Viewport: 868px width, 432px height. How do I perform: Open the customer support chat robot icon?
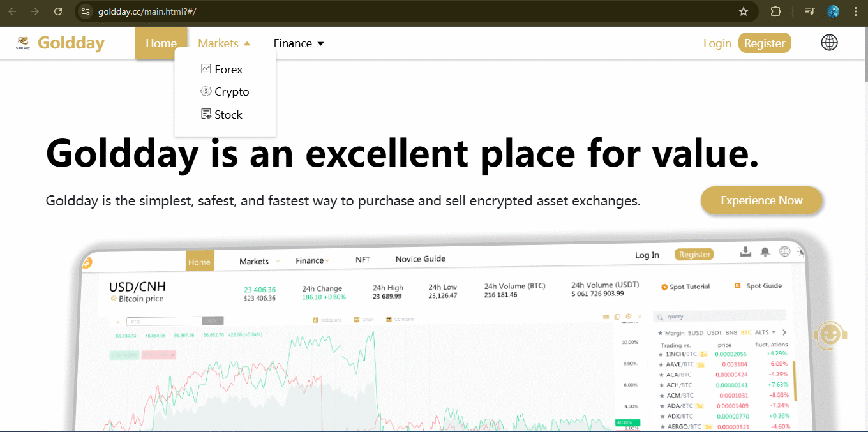click(830, 334)
